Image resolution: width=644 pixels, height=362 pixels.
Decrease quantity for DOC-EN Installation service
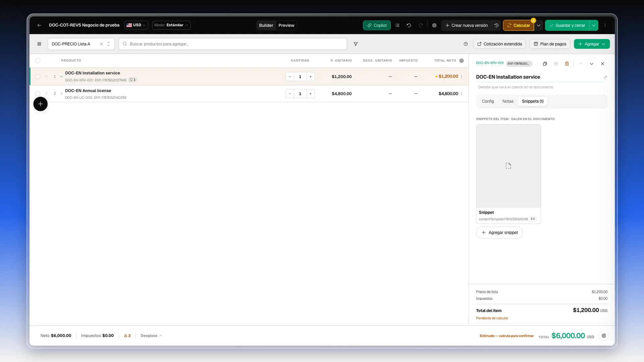(290, 77)
